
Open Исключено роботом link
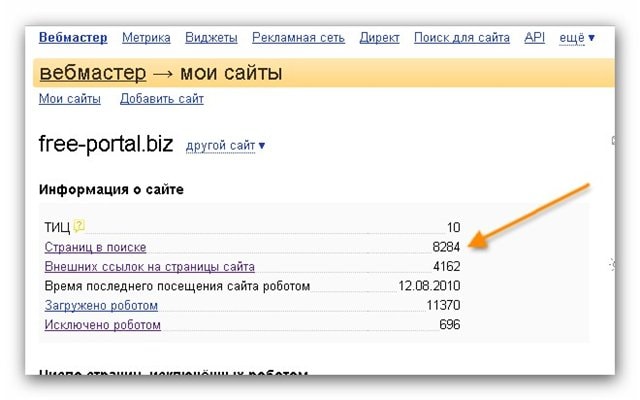[102, 325]
